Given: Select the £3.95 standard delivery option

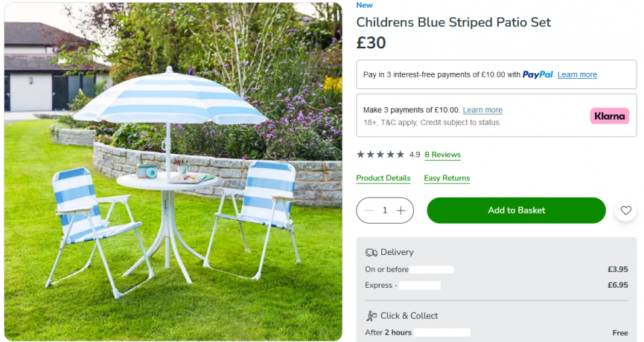Looking at the screenshot, I should click(x=497, y=269).
